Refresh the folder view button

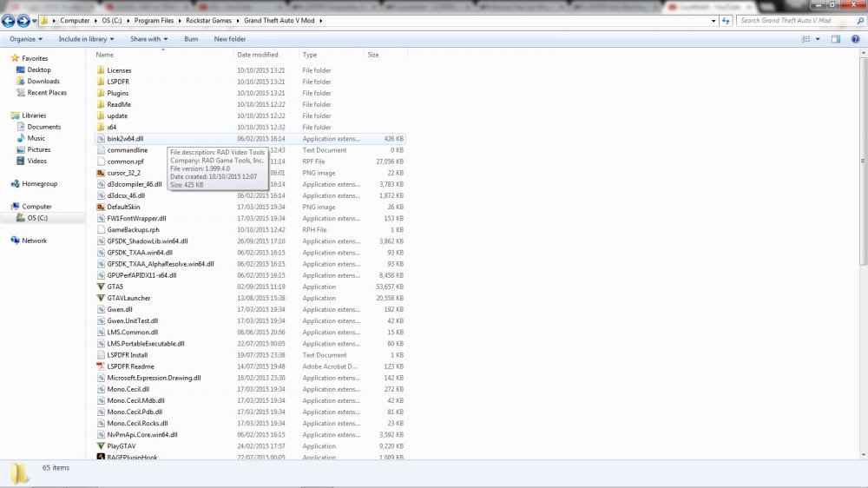click(x=726, y=21)
